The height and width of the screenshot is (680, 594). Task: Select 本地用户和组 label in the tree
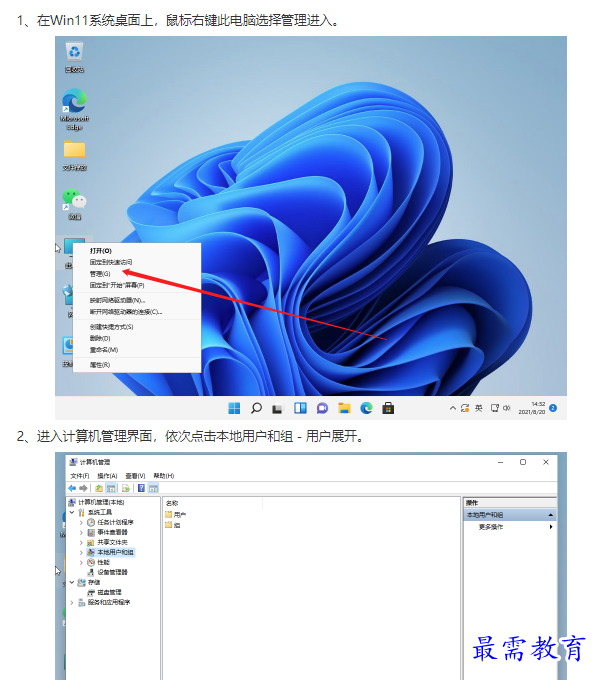(115, 552)
